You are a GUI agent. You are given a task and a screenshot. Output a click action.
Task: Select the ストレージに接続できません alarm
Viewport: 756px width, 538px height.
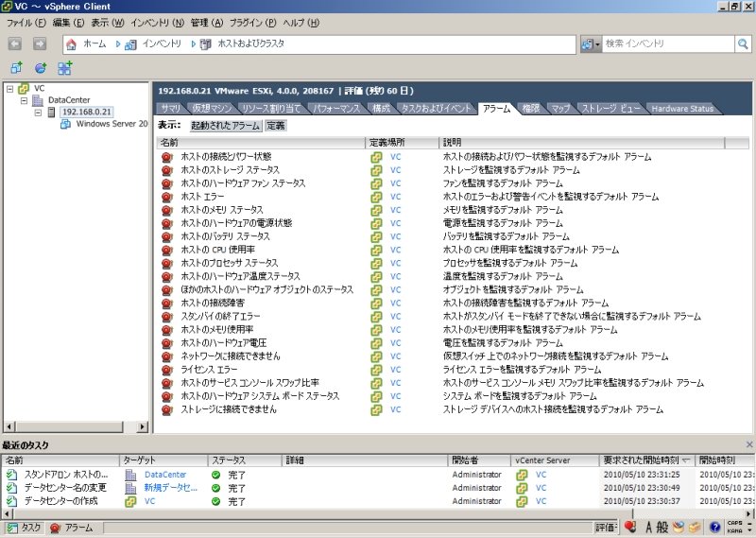point(228,409)
